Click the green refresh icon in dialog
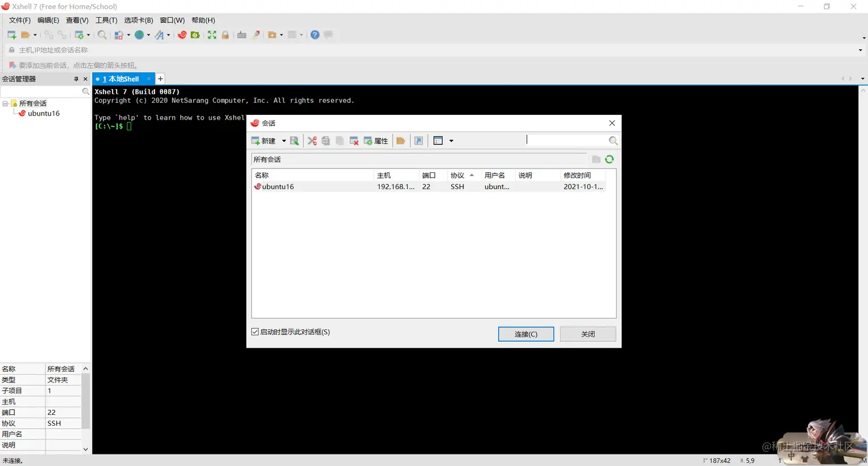 point(610,159)
